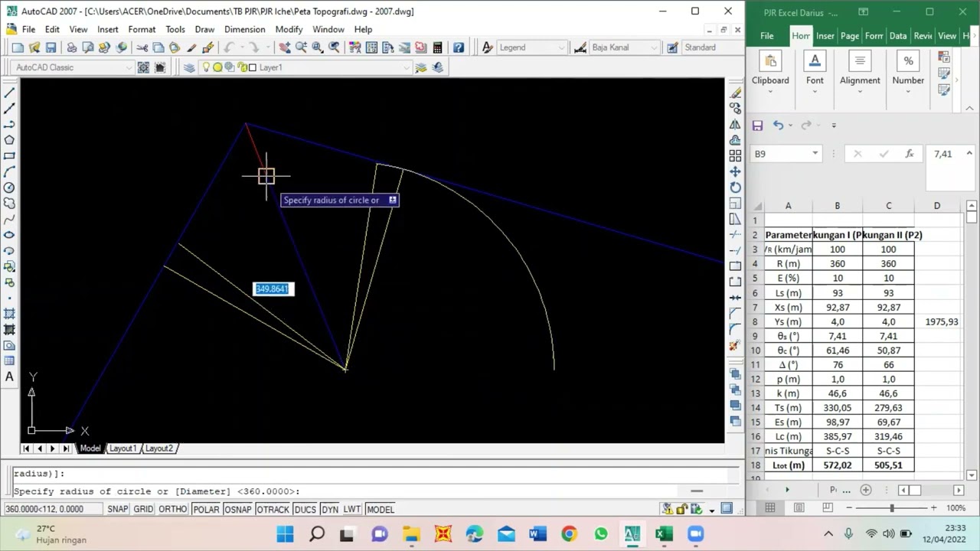Select the Circle draw tool
The width and height of the screenshot is (980, 551).
coord(9,187)
